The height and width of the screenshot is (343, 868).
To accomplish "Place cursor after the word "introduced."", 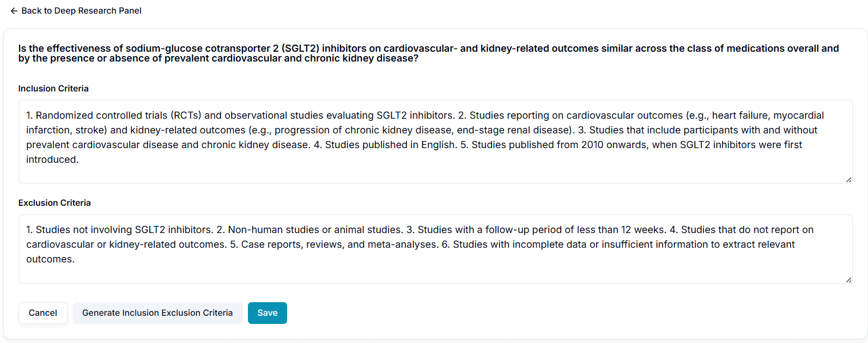I will (x=80, y=160).
